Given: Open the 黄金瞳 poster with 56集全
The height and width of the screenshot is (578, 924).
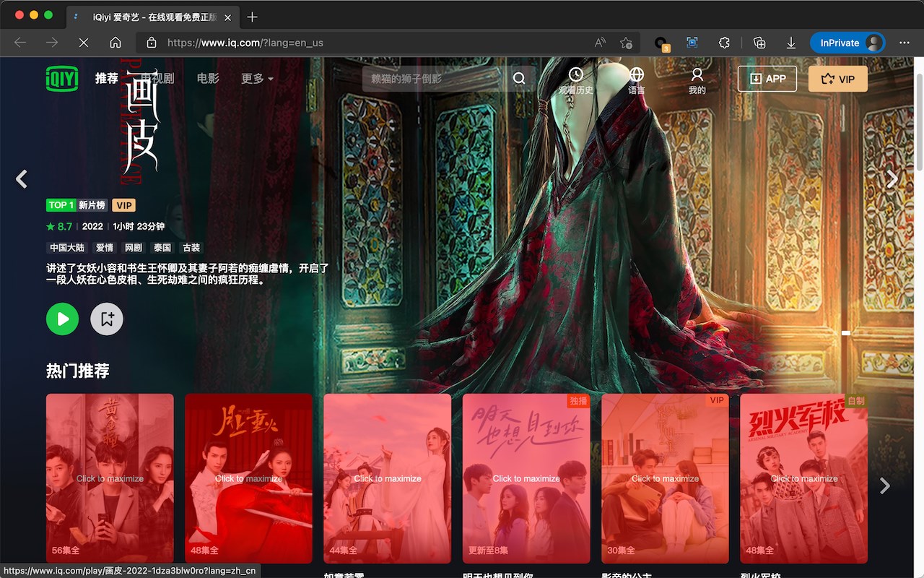Looking at the screenshot, I should 110,478.
